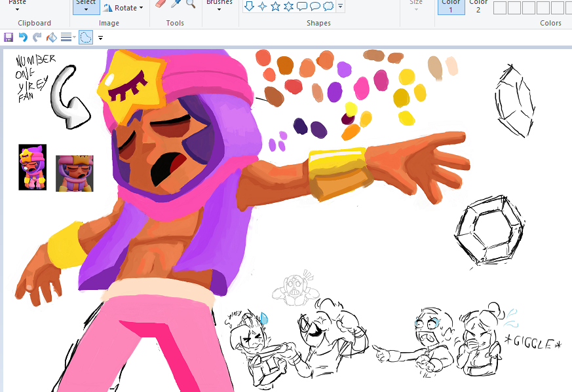This screenshot has height=392, width=572.
Task: Pick the Rounded rectangular callout shape
Action: click(x=301, y=6)
